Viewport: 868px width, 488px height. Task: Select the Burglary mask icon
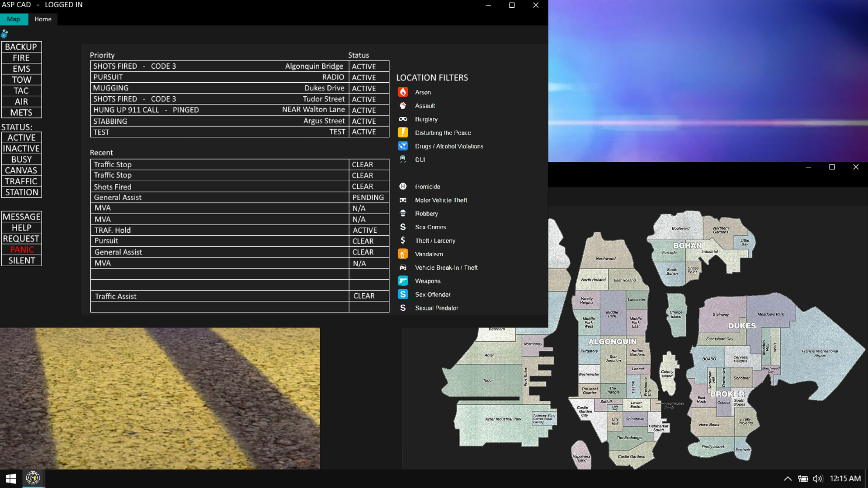click(403, 119)
